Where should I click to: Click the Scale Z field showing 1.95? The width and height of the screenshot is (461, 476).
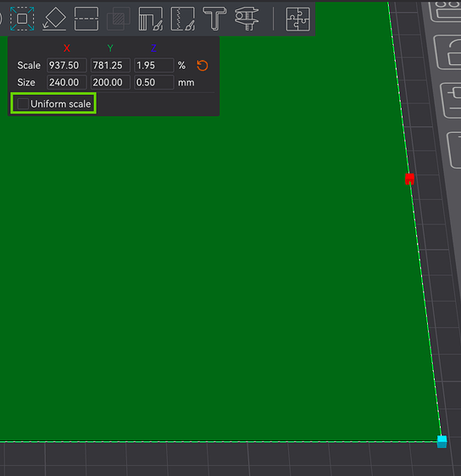[154, 65]
